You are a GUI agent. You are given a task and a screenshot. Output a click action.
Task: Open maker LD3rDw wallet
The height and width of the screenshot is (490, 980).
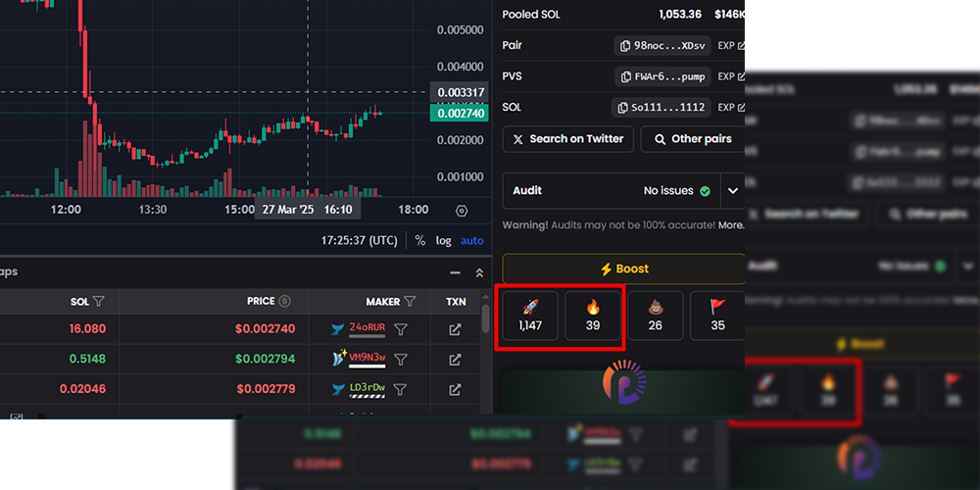[367, 389]
